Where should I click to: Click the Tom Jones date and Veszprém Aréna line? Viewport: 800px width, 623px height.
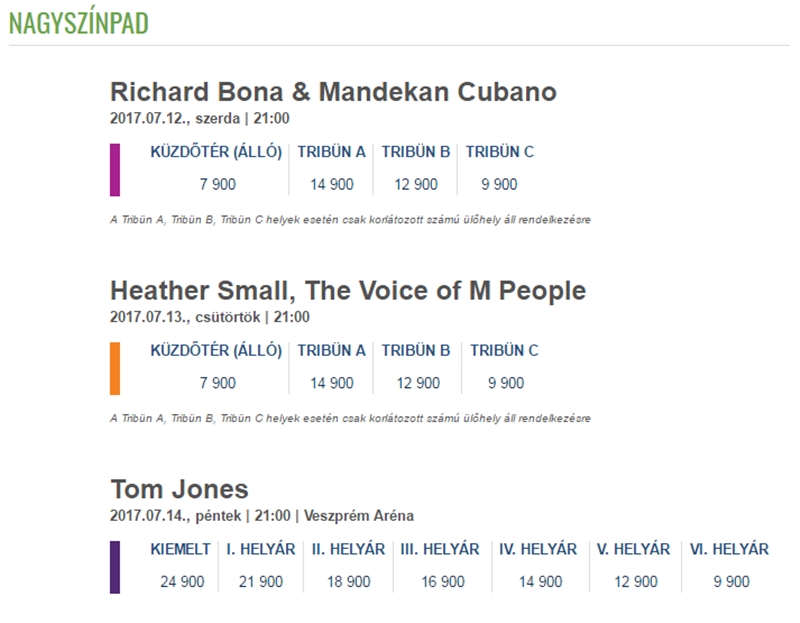tap(261, 516)
